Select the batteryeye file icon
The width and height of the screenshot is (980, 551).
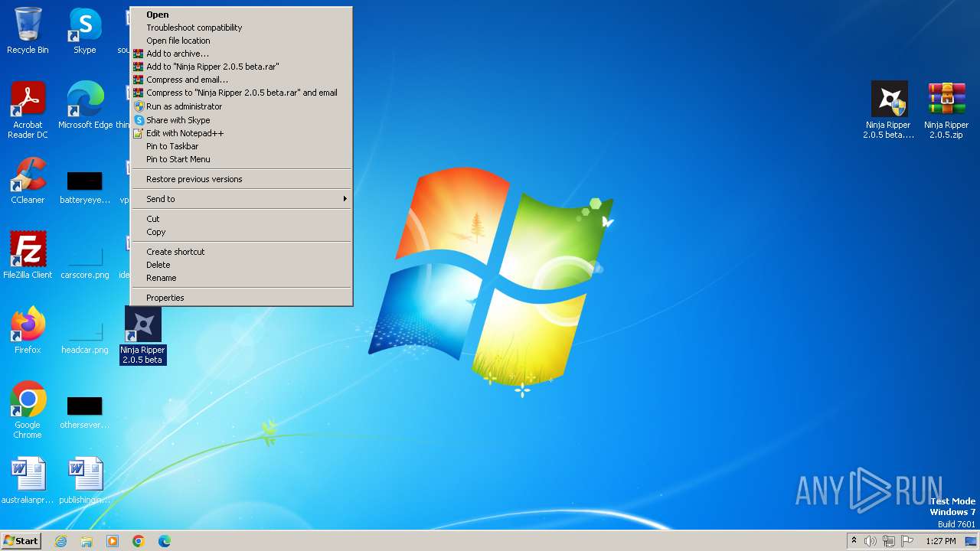[85, 187]
